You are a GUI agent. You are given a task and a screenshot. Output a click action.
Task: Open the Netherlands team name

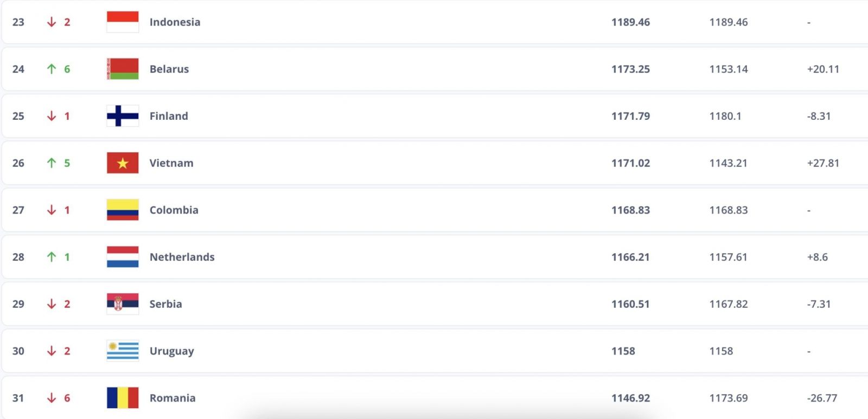182,257
